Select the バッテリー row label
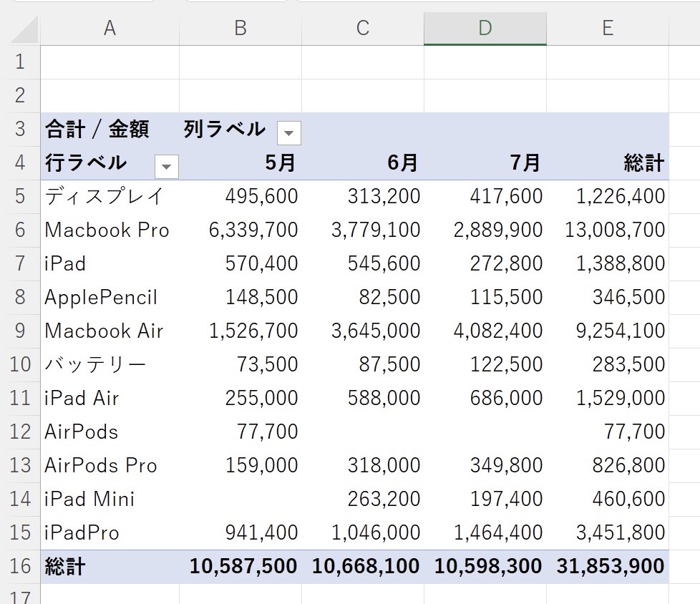This screenshot has width=700, height=604. click(x=110, y=365)
